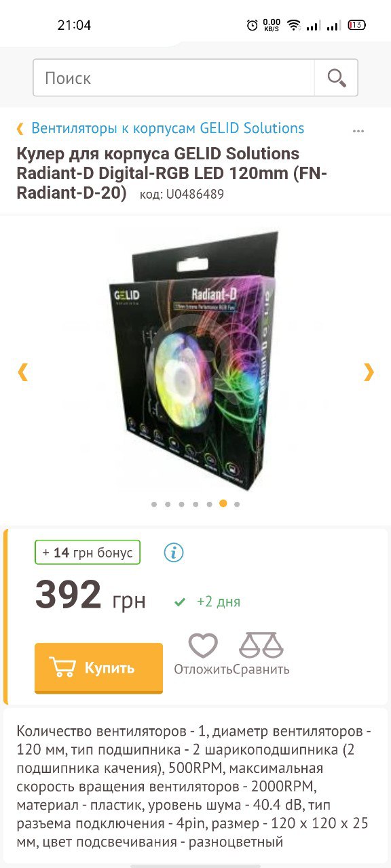Image resolution: width=391 pixels, height=868 pixels.
Task: Open the three-dots more options menu
Action: pyautogui.click(x=358, y=131)
